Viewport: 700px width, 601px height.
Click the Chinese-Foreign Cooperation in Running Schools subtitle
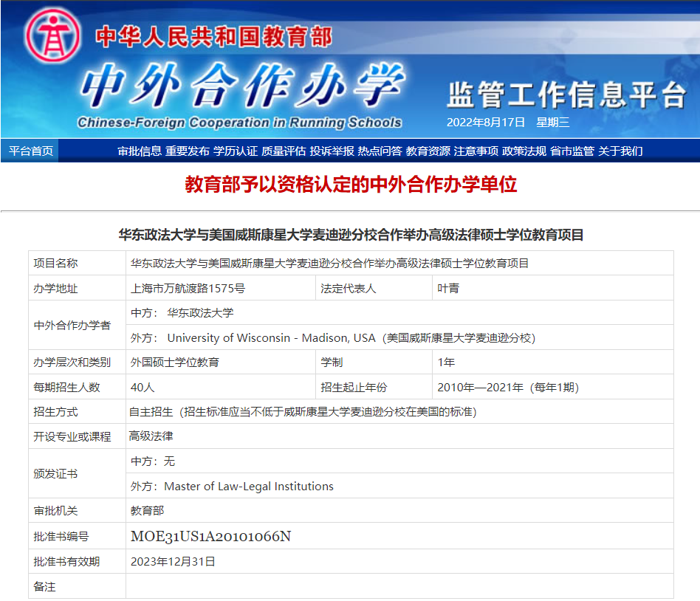point(239,123)
